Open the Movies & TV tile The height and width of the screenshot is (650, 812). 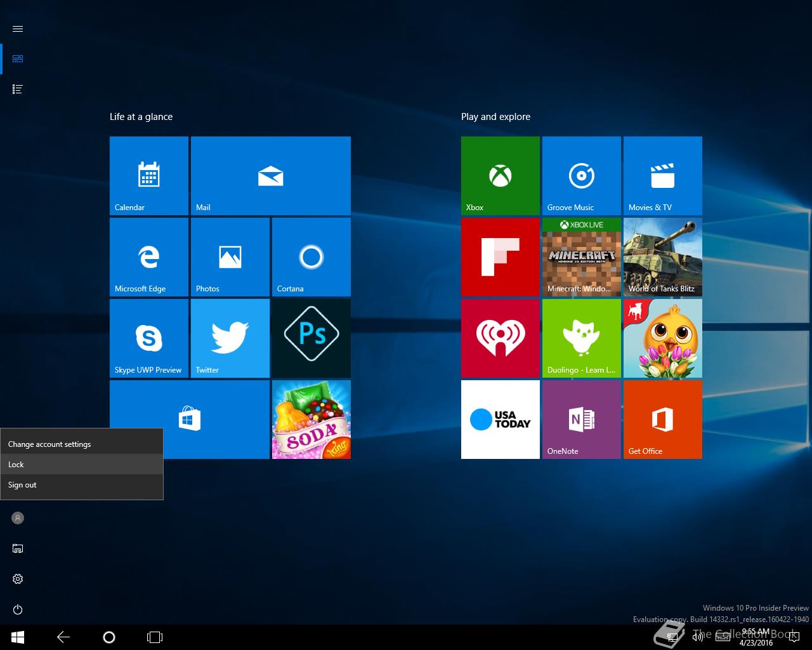[663, 176]
